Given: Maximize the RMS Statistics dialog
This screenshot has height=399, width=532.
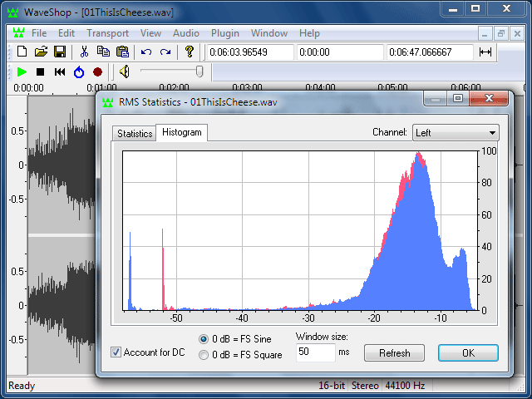Looking at the screenshot, I should coord(458,99).
